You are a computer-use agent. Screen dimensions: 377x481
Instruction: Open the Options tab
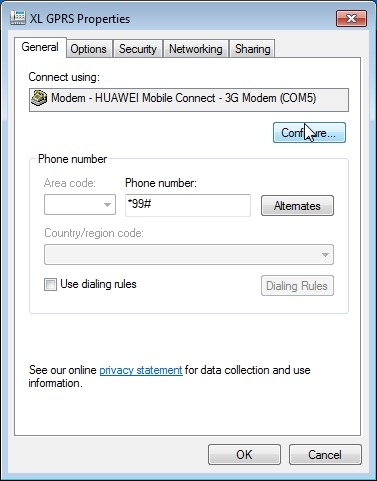[88, 49]
